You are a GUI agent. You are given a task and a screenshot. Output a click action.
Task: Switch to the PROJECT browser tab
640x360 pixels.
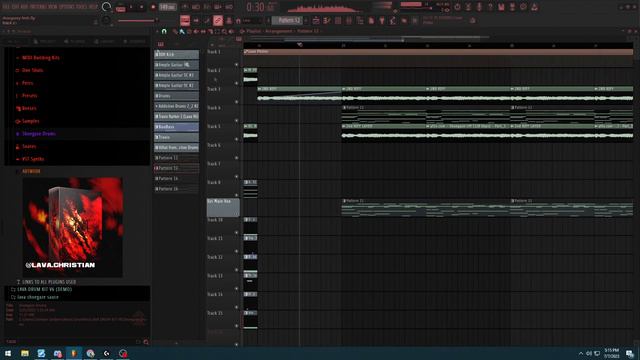pyautogui.click(x=45, y=42)
